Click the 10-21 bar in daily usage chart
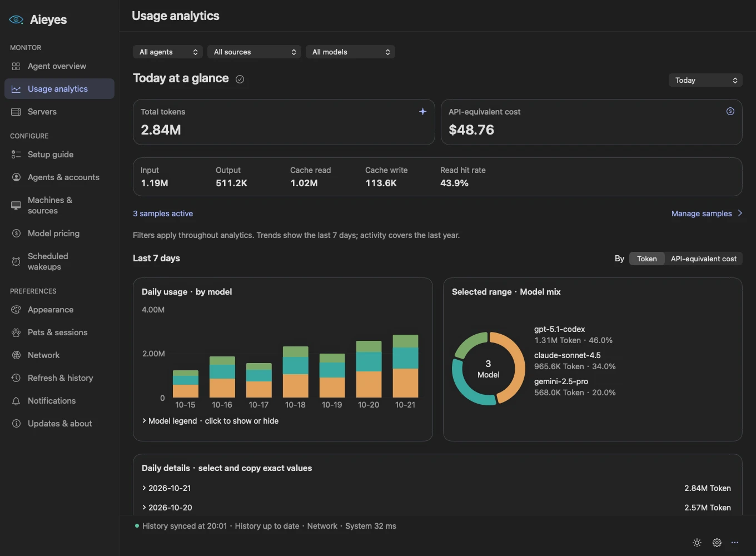 [x=405, y=366]
